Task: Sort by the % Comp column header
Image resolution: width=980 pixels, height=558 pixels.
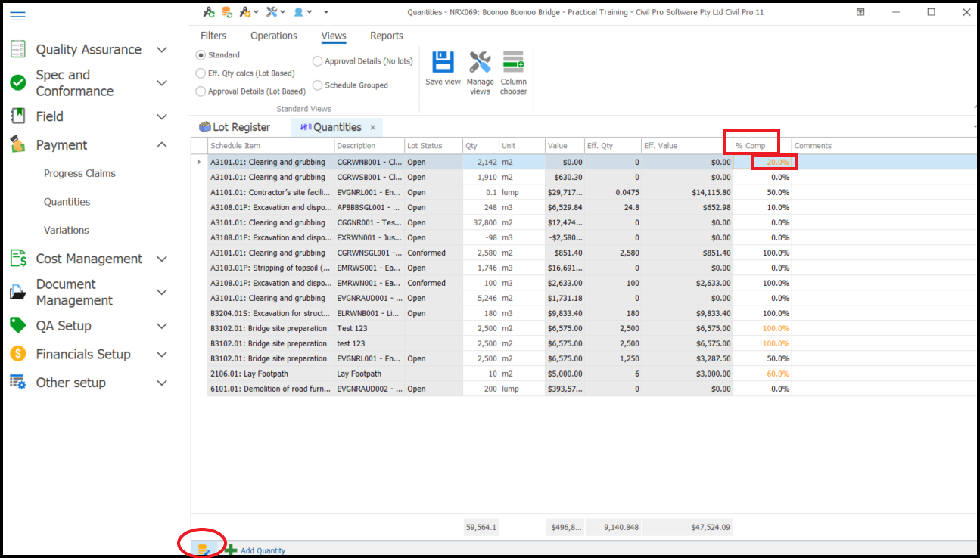Action: point(762,146)
